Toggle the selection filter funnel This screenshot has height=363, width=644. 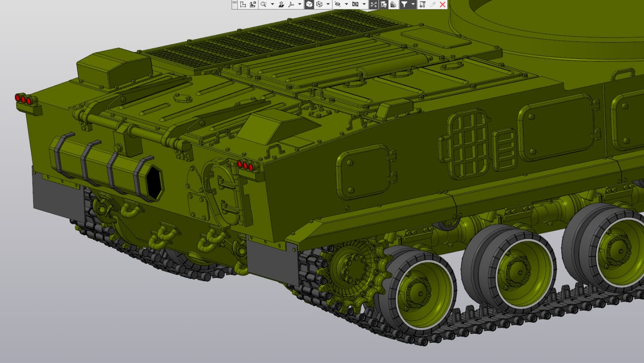pos(404,4)
